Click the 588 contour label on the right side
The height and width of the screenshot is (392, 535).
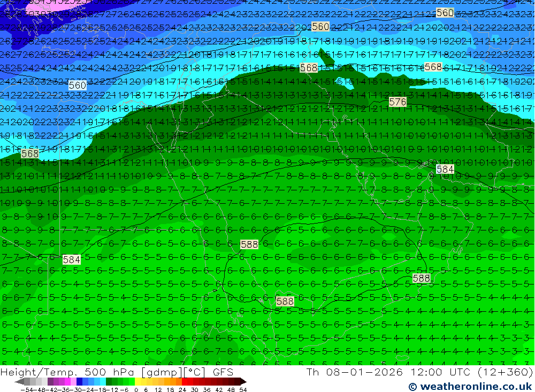[x=421, y=279]
